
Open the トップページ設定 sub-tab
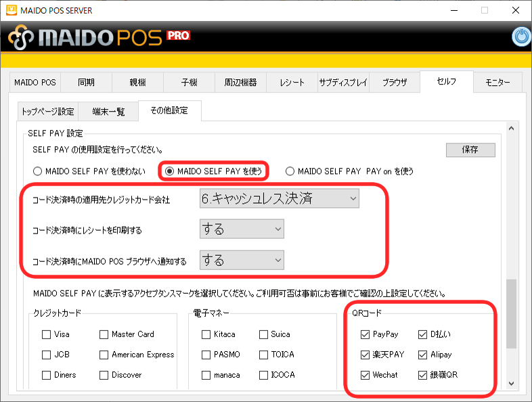pos(48,111)
